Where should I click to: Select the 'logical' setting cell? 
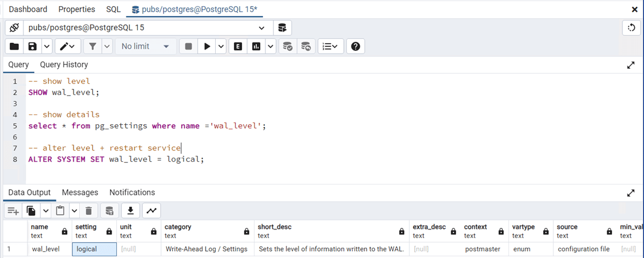point(94,249)
